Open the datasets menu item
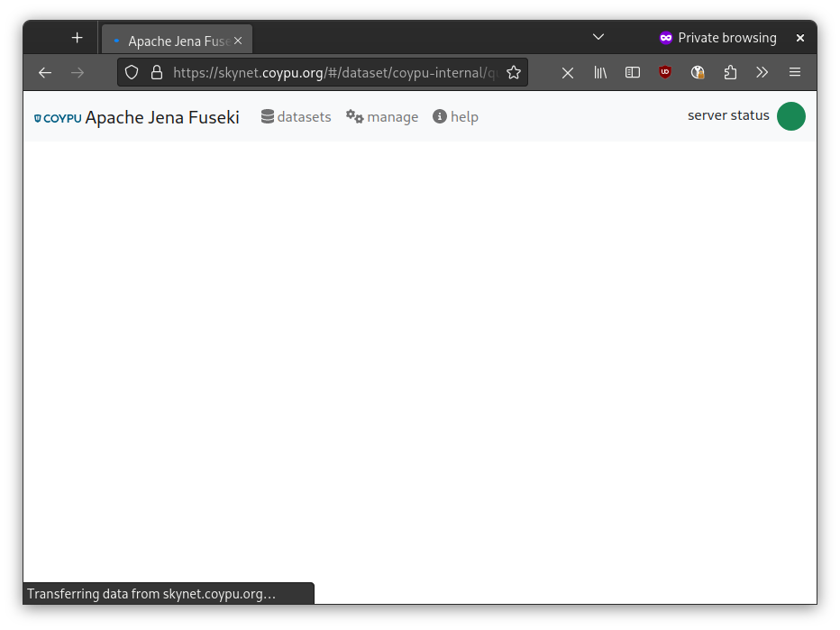Image resolution: width=840 pixels, height=630 pixels. coord(296,116)
